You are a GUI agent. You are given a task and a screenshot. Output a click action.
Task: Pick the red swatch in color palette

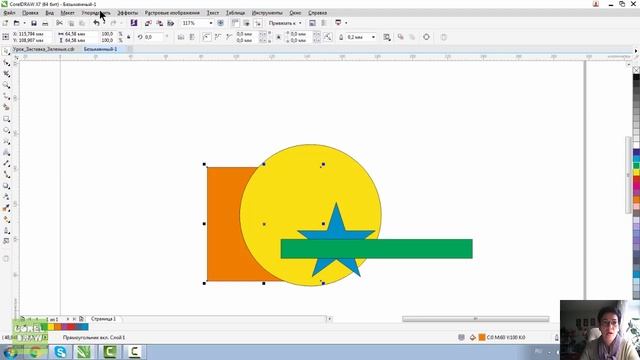coord(636,178)
